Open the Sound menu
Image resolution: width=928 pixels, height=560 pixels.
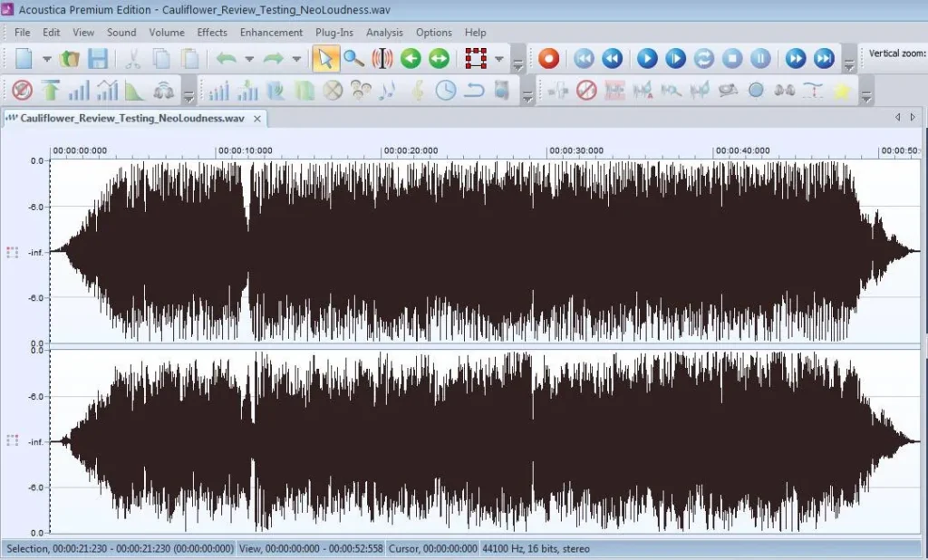(x=121, y=33)
